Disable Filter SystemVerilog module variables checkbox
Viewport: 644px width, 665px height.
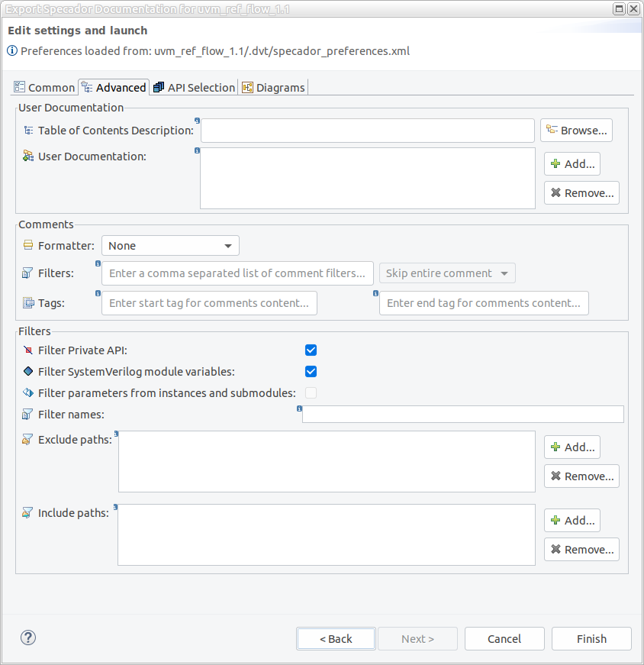[311, 372]
